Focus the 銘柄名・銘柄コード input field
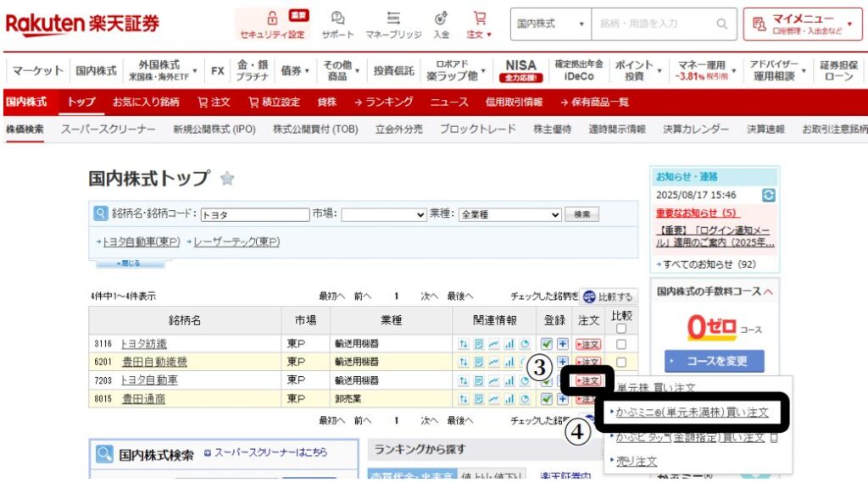Image resolution: width=868 pixels, height=482 pixels. [x=255, y=214]
